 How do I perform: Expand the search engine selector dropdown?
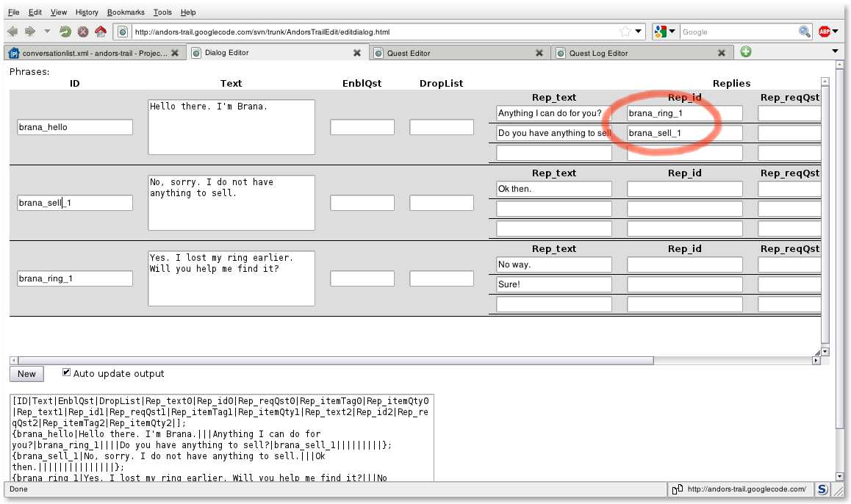tap(672, 32)
